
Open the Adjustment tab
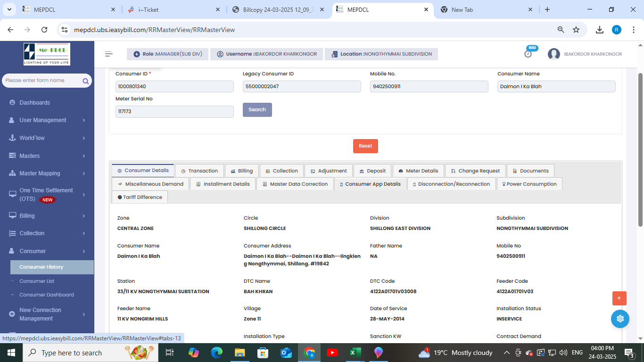tap(329, 171)
